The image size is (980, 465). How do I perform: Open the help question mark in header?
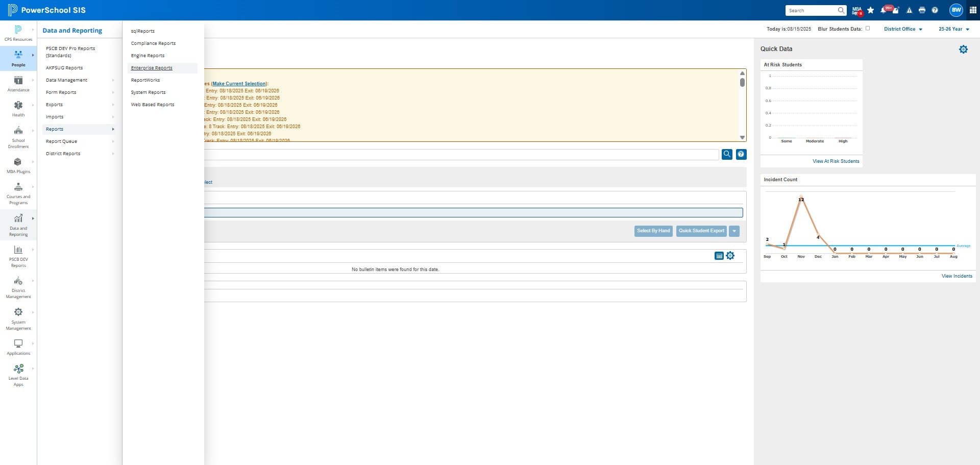[935, 10]
